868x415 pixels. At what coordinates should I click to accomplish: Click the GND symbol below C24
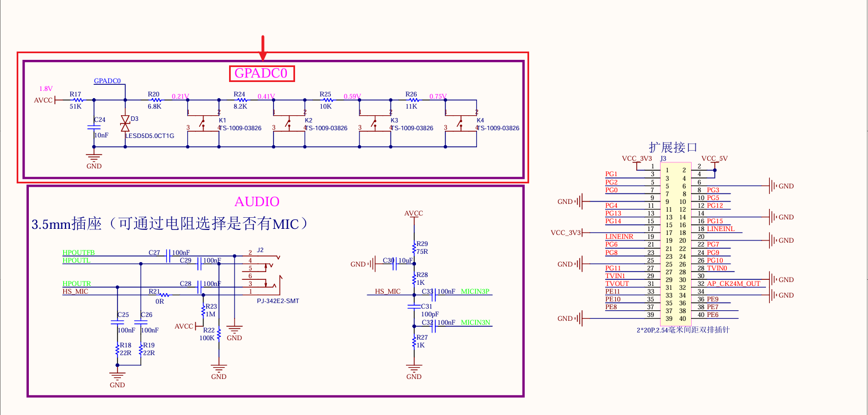tap(94, 158)
